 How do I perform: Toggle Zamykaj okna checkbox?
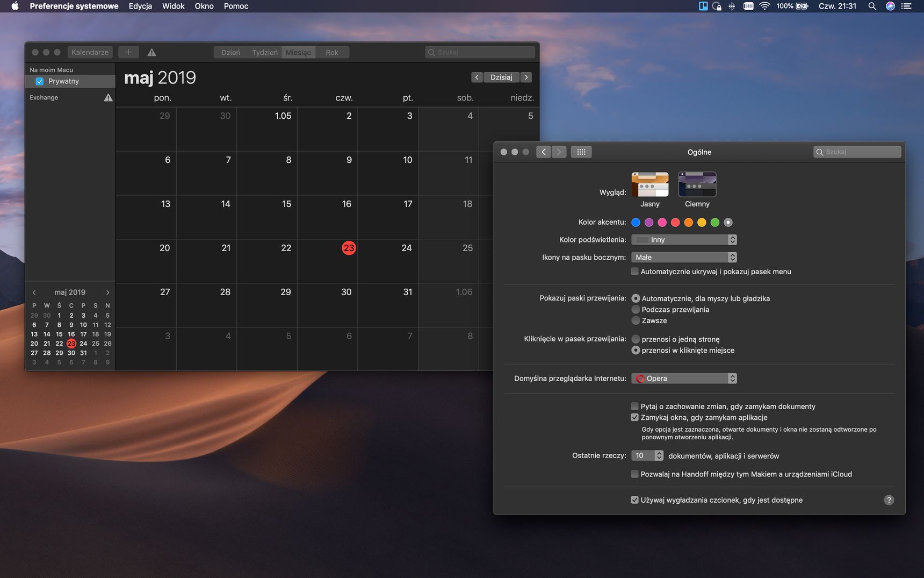click(634, 417)
